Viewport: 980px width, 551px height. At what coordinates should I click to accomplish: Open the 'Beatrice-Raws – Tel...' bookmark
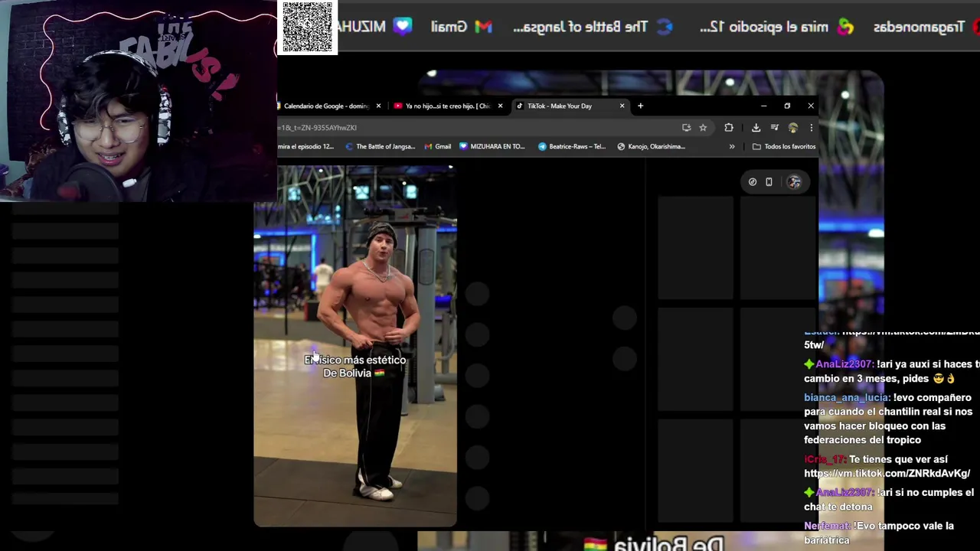[572, 146]
